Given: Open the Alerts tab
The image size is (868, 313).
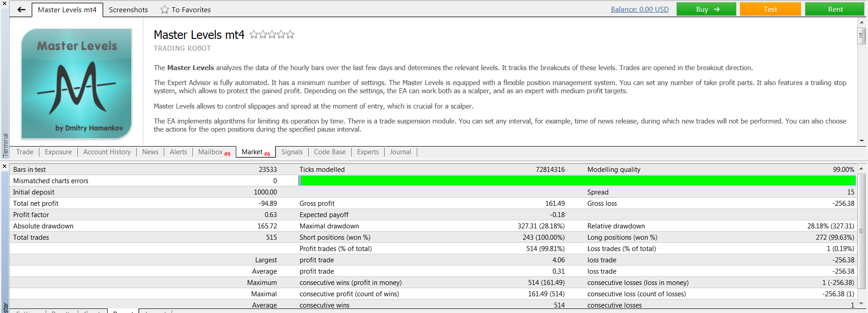Looking at the screenshot, I should tap(178, 152).
